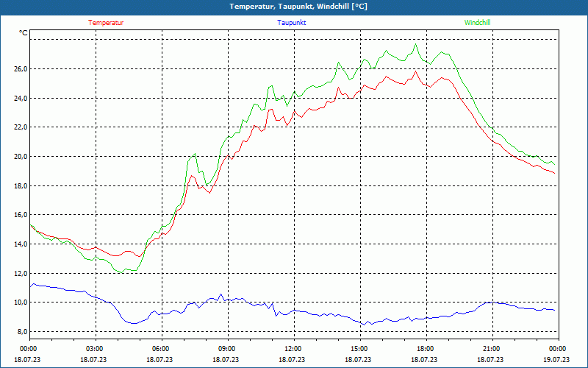Click the green Windchill legend label

(477, 23)
